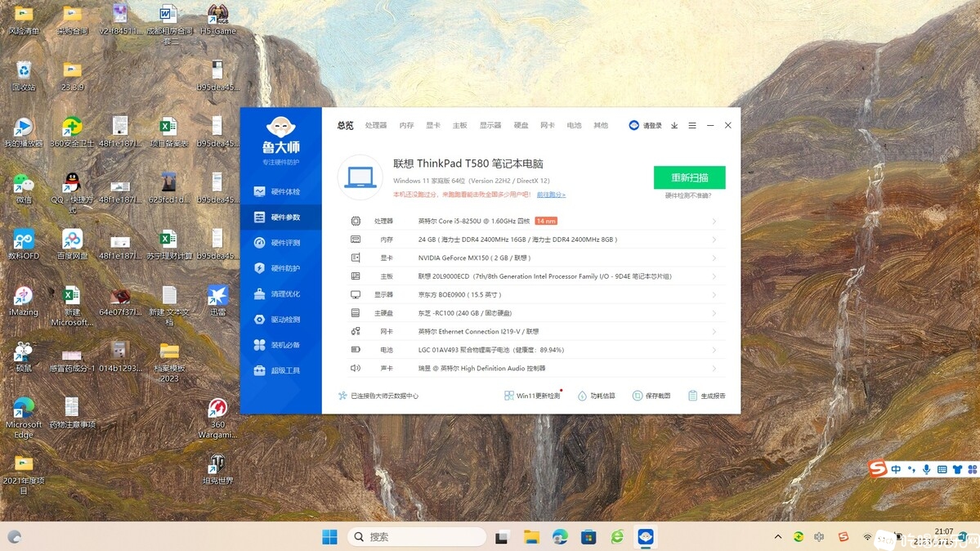980x551 pixels.
Task: Click the 功耗估算 button
Action: [x=596, y=396]
